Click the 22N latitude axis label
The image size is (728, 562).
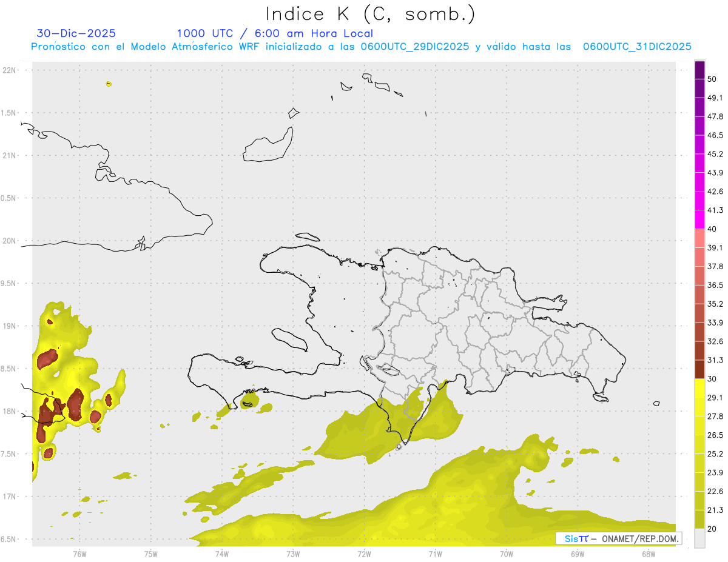(10, 70)
